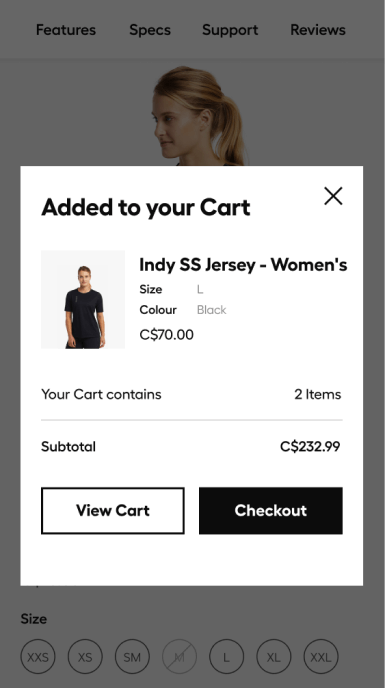
Task: Proceed with the Checkout button
Action: (x=271, y=511)
